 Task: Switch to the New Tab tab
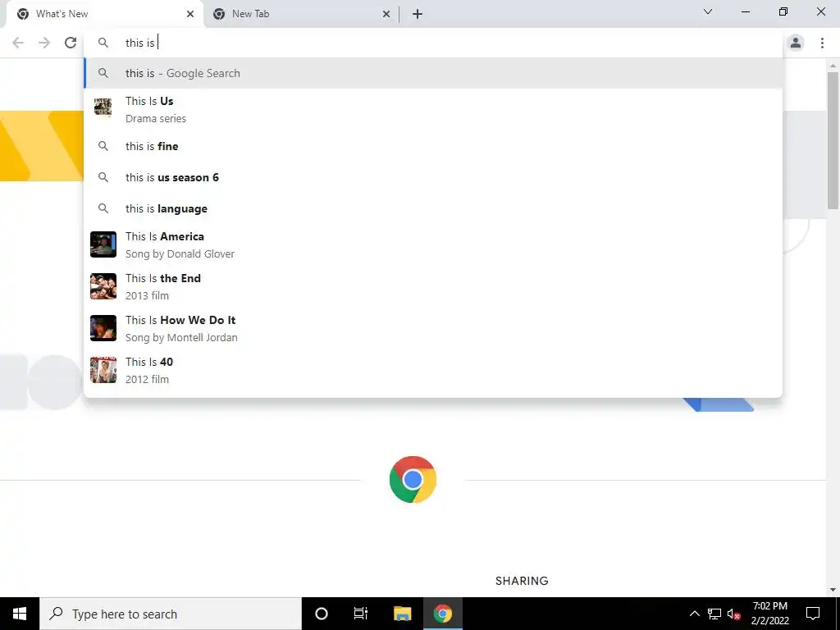click(301, 14)
